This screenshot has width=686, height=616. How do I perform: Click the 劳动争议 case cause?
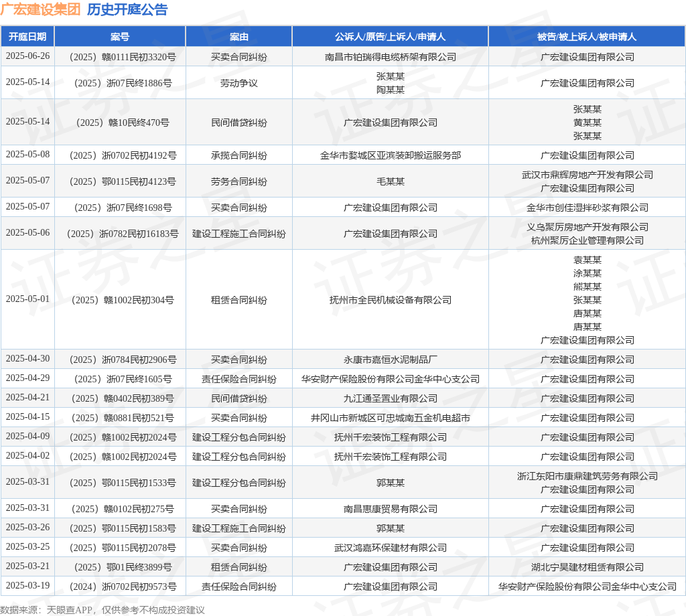[239, 83]
